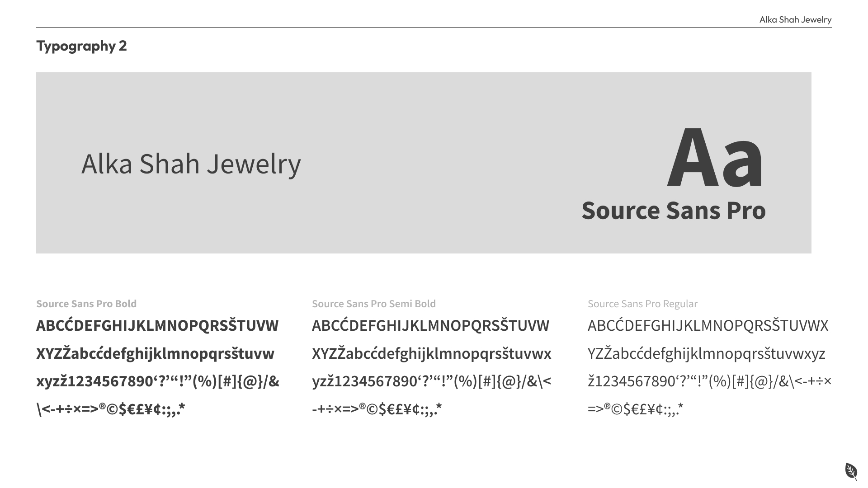Click the Source Sans Pro Bold label
This screenshot has width=868, height=488.
(x=86, y=304)
